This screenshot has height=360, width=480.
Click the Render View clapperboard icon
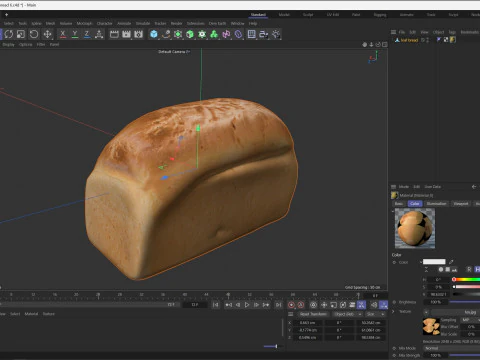[114, 34]
